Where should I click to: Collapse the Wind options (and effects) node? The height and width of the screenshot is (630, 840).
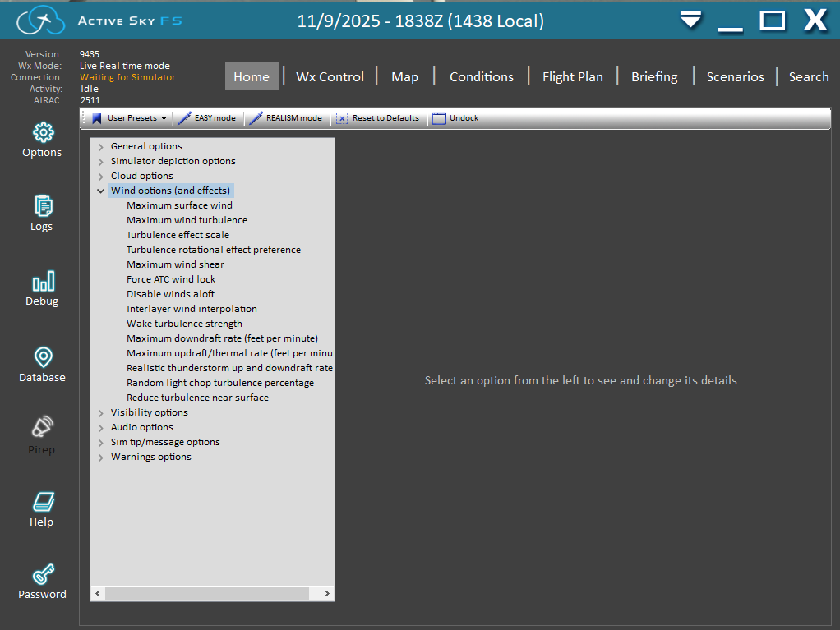coord(100,191)
